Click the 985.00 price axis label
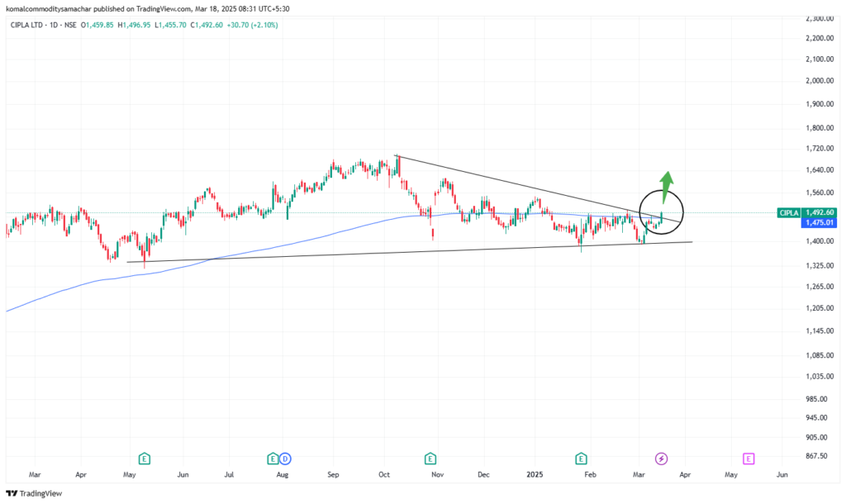The height and width of the screenshot is (504, 846). coord(816,399)
